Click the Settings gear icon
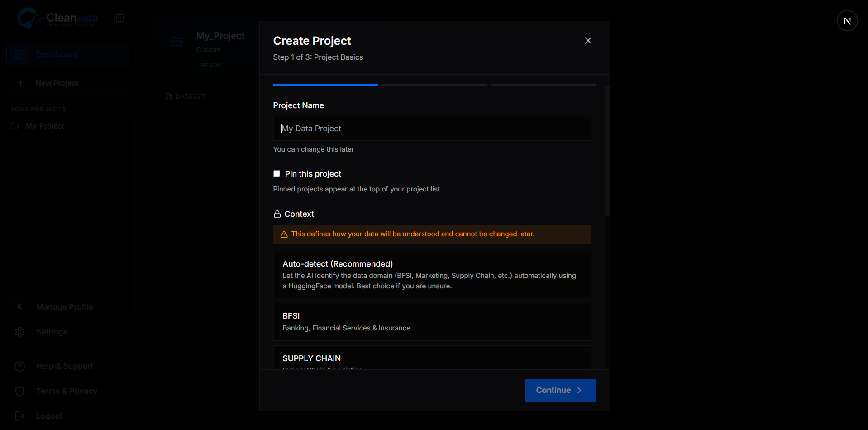The width and height of the screenshot is (868, 430). [x=20, y=332]
